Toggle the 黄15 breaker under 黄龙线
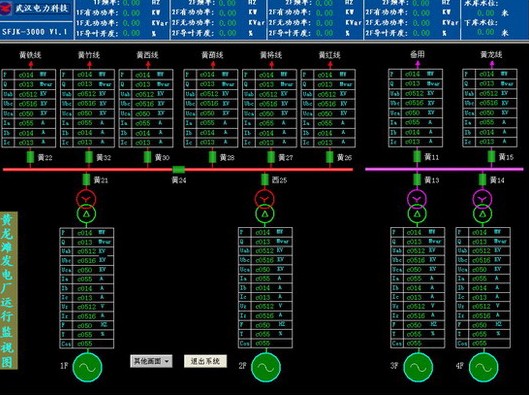The width and height of the screenshot is (529, 395). click(x=492, y=157)
